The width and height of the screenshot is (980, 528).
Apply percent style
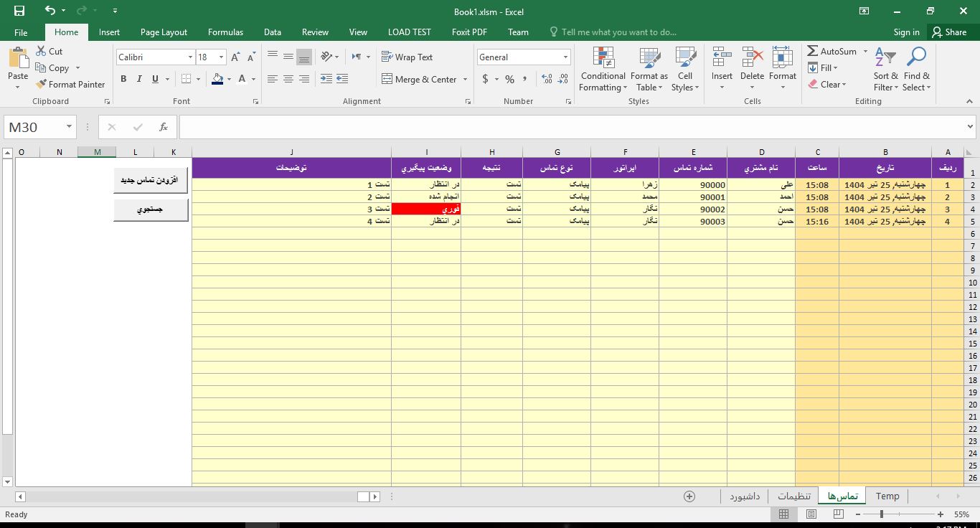509,80
